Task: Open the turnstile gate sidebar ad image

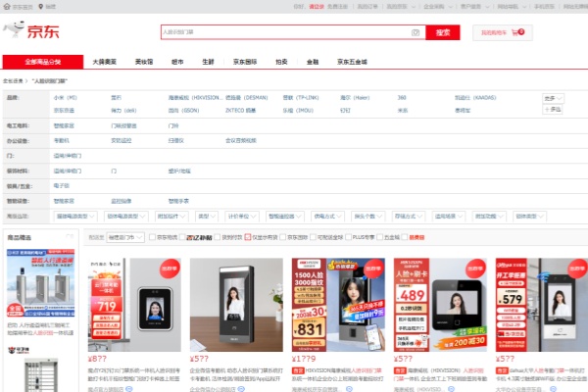Action: click(x=40, y=283)
